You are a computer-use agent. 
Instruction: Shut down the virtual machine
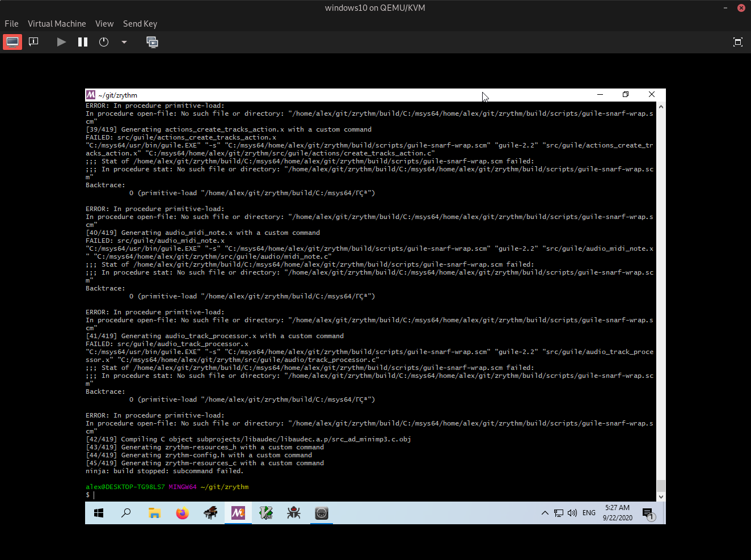pyautogui.click(x=104, y=42)
